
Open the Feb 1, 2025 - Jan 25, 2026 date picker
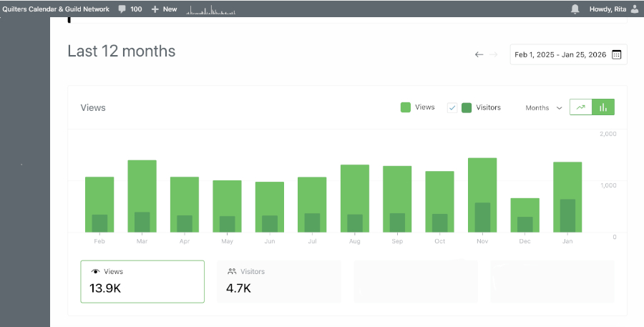(561, 54)
